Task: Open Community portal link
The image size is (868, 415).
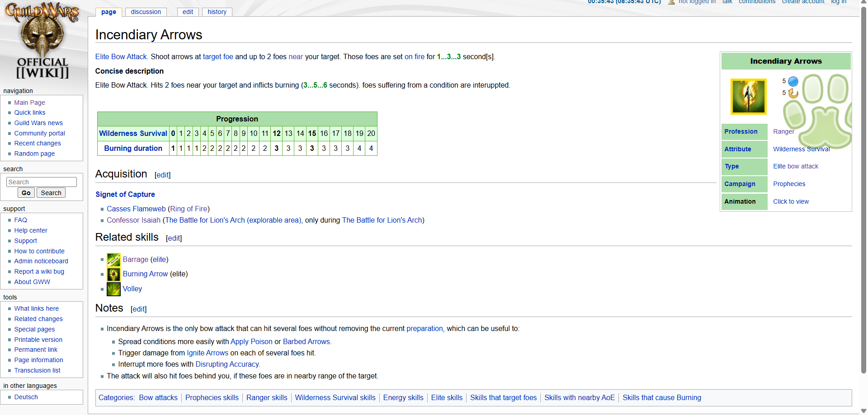Action: [x=39, y=133]
